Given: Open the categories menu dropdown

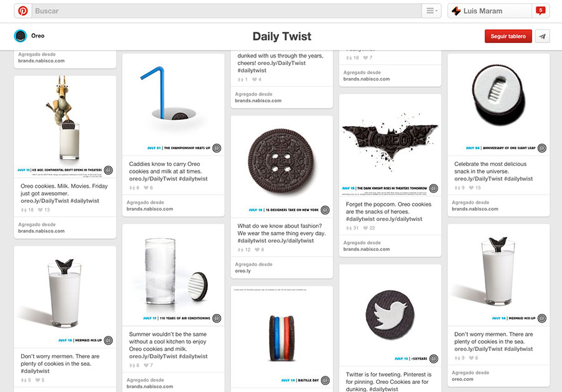Looking at the screenshot, I should point(431,11).
